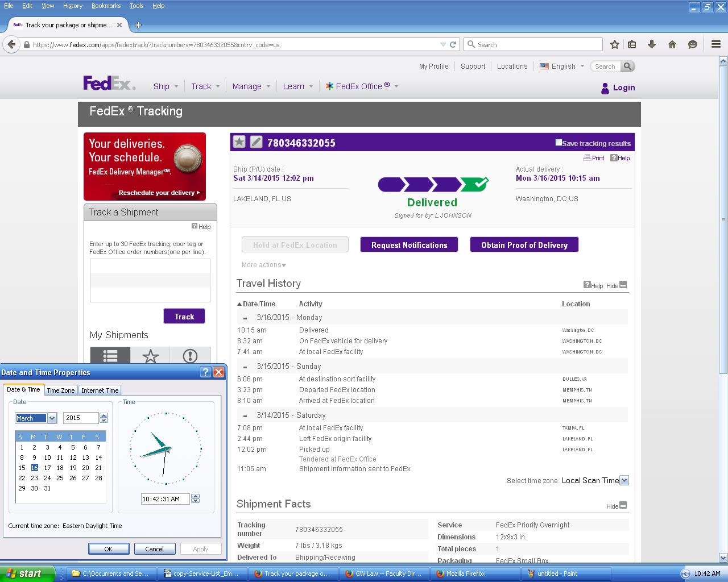The height and width of the screenshot is (582, 728).
Task: Print the tracking results
Action: pos(594,158)
